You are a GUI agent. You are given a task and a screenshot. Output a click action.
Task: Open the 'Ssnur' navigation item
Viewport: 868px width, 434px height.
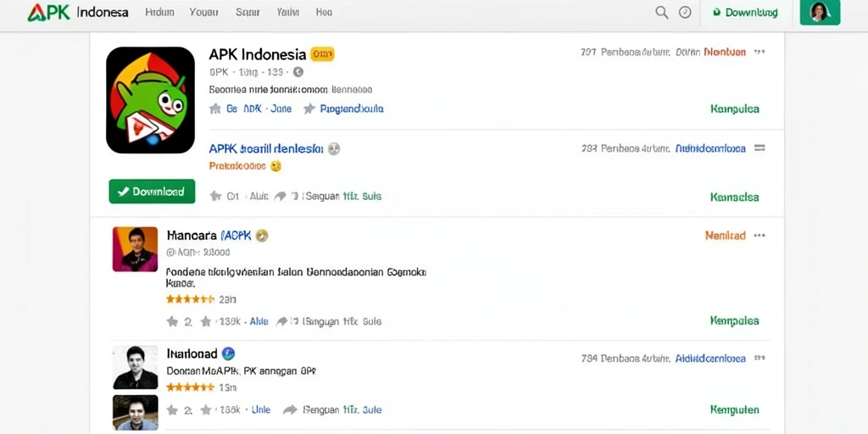click(248, 12)
